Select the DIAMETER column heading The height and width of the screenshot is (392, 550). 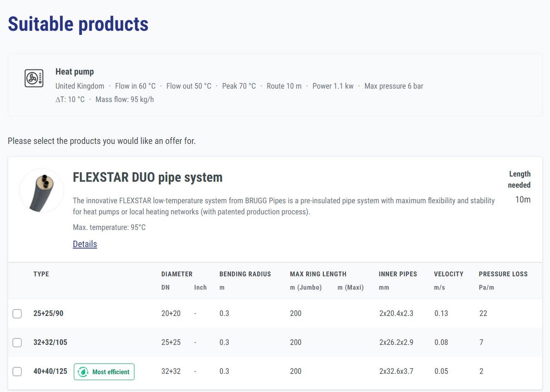[x=176, y=274]
